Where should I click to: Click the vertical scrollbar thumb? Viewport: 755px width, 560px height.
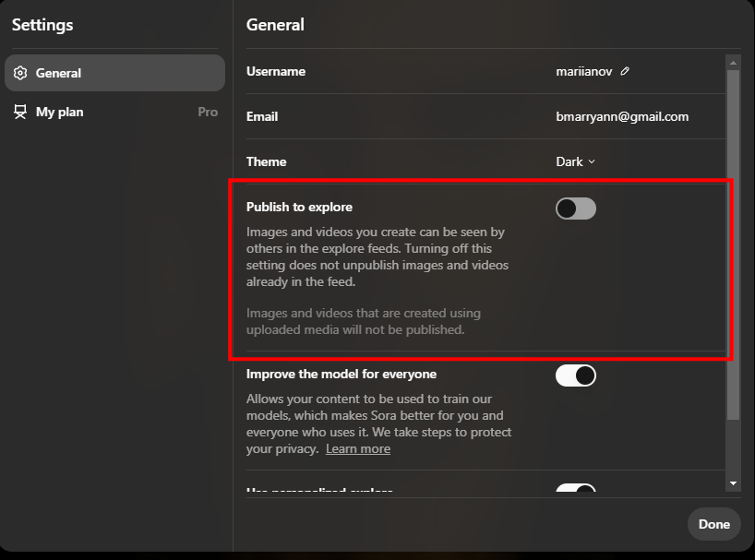pos(734,240)
